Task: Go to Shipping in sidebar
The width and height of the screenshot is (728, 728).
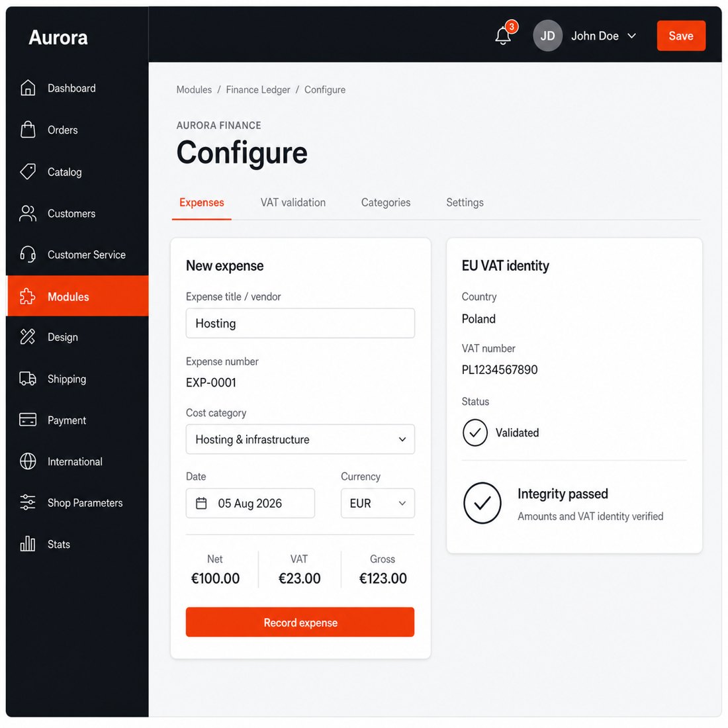Action: (x=77, y=379)
